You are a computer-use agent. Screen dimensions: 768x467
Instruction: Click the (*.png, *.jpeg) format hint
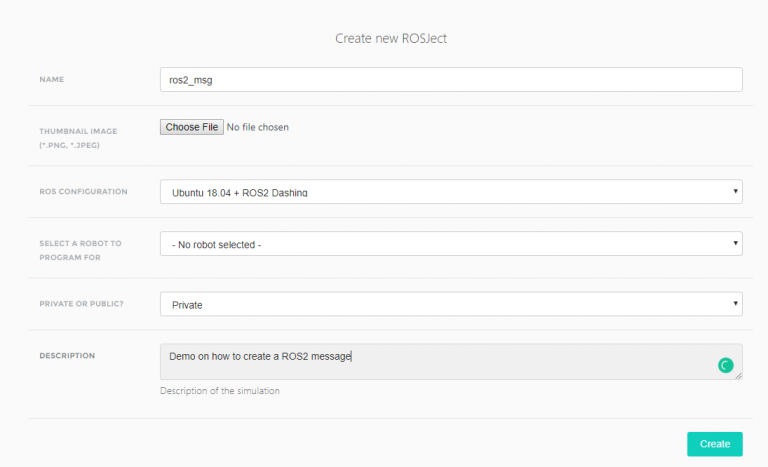69,145
